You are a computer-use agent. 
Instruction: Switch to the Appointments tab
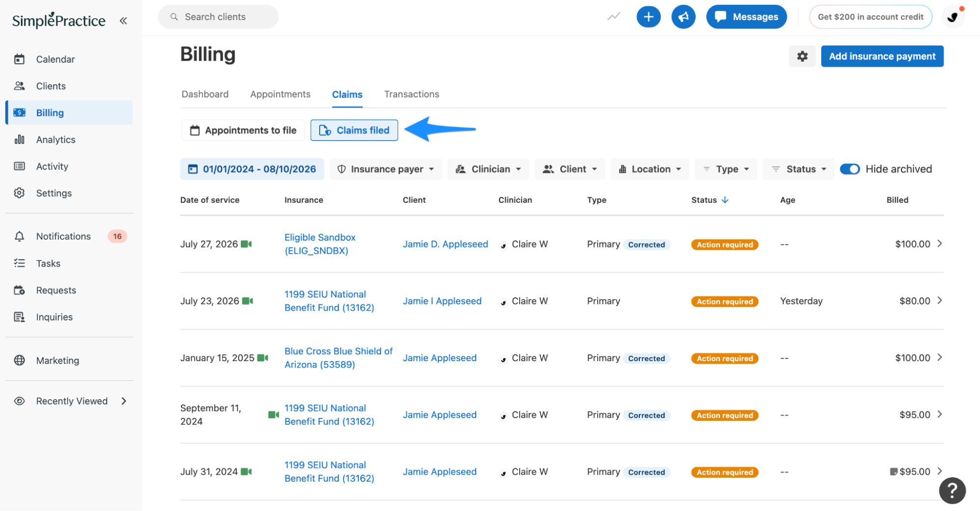point(280,94)
